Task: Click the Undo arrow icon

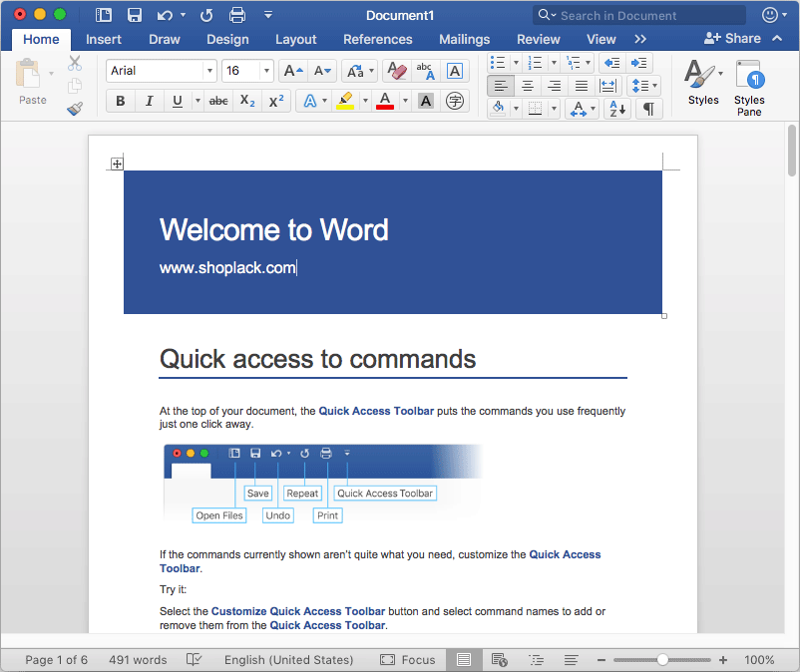Action: pyautogui.click(x=165, y=15)
